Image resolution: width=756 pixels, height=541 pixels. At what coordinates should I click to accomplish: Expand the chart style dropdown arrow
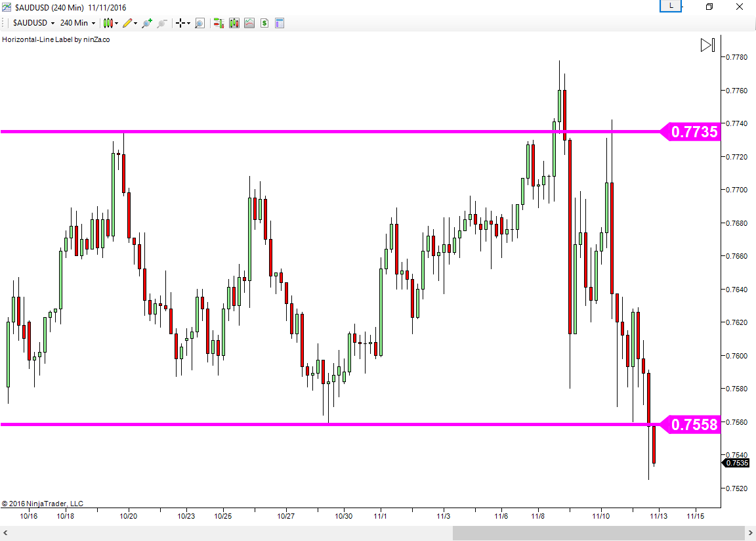[117, 23]
